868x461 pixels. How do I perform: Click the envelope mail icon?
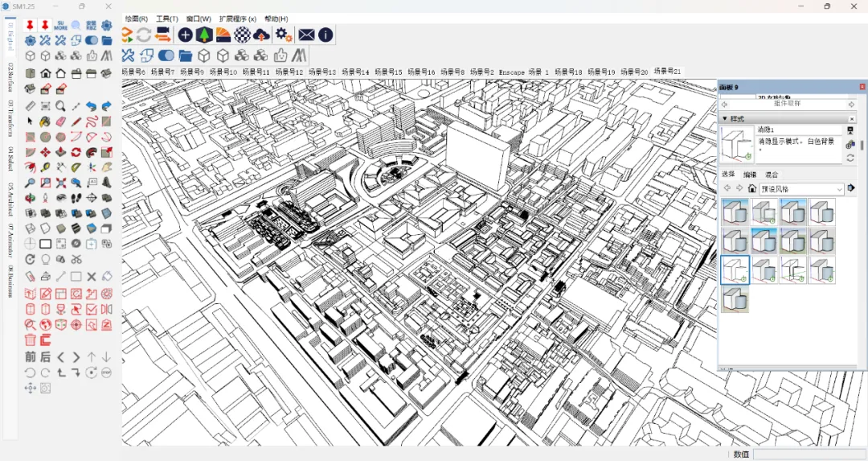click(306, 35)
